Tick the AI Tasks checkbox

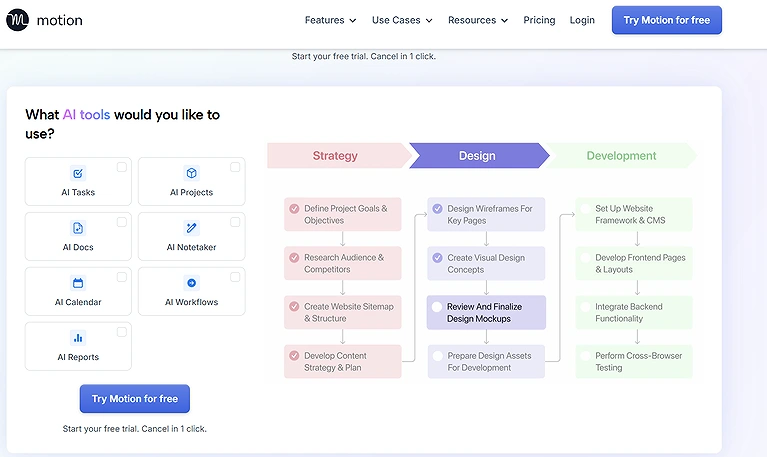tap(122, 167)
